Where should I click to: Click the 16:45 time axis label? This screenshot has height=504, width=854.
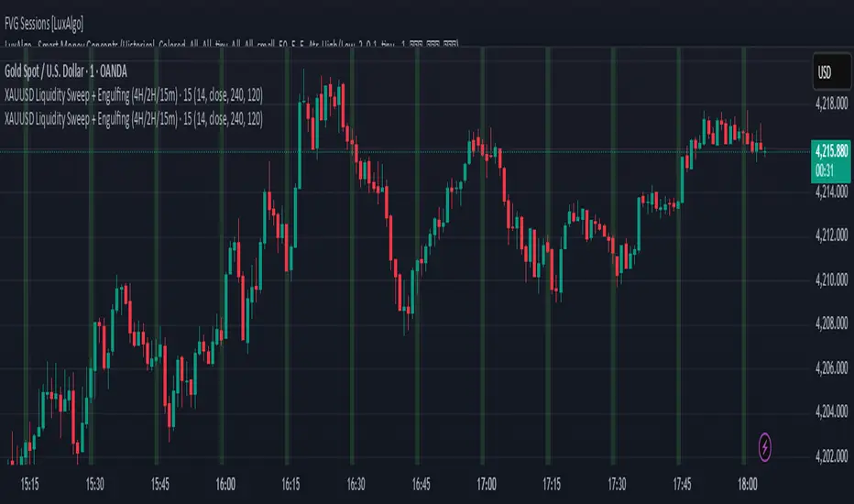click(x=422, y=483)
